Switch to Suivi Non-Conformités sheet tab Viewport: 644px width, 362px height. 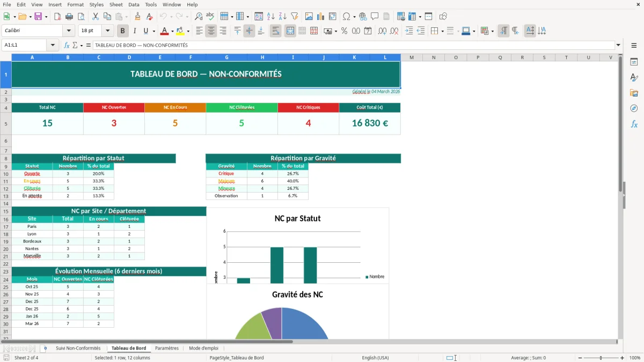click(78, 348)
